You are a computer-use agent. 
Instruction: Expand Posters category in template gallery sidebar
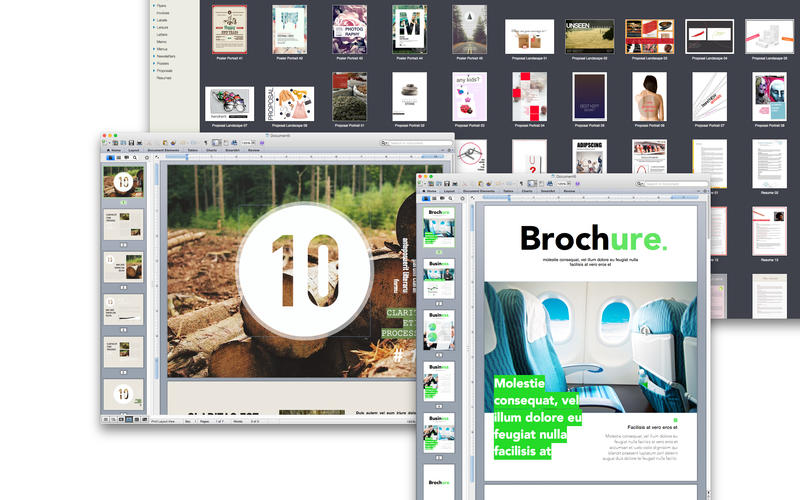click(x=154, y=63)
